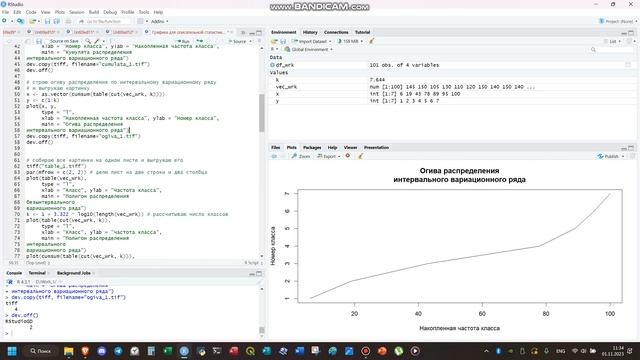Save workspace icon in Environment pane

283,41
